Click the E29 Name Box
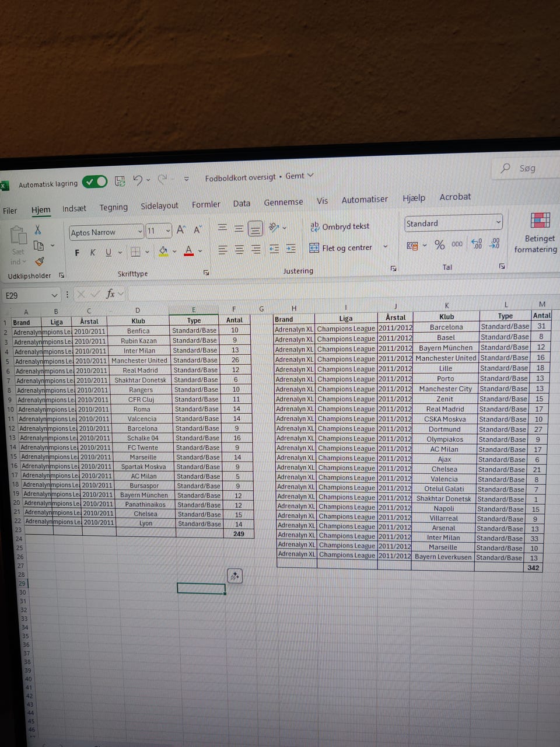Viewport: 560px width, 747px height. (32, 295)
